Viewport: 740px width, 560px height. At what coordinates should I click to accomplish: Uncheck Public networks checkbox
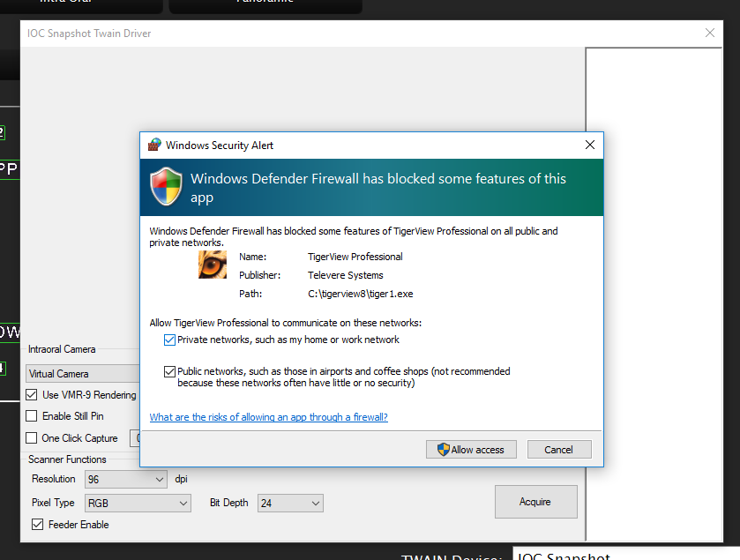[169, 372]
